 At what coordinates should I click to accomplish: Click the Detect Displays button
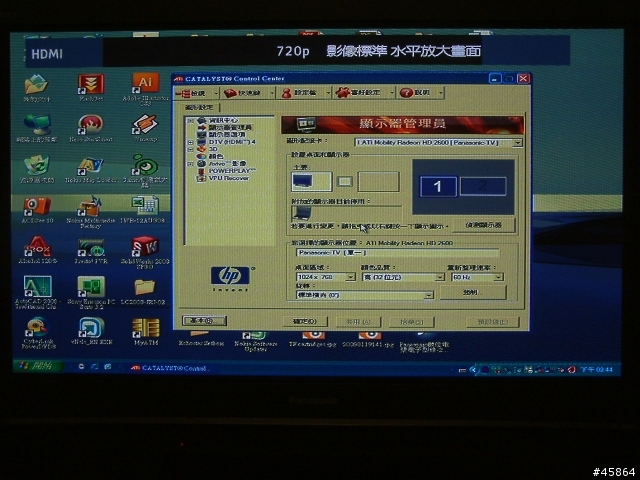coord(484,225)
